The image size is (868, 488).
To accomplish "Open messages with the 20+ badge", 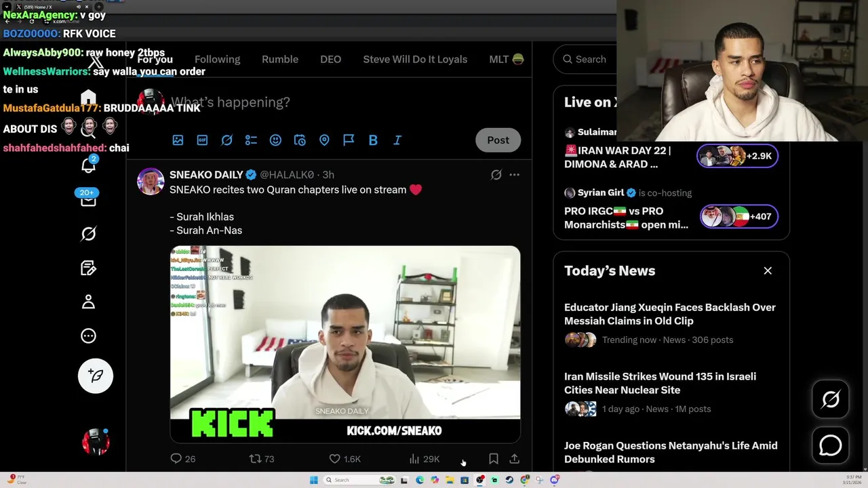I will pos(88,199).
